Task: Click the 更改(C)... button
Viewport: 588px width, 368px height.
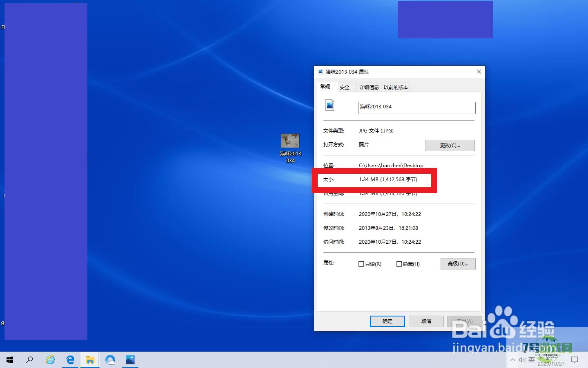Action: tap(450, 146)
